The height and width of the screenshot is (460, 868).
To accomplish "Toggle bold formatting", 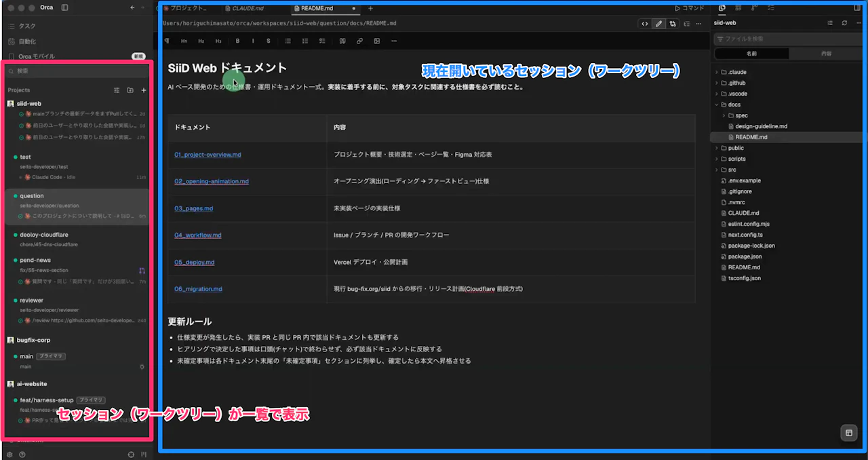I will (x=237, y=41).
